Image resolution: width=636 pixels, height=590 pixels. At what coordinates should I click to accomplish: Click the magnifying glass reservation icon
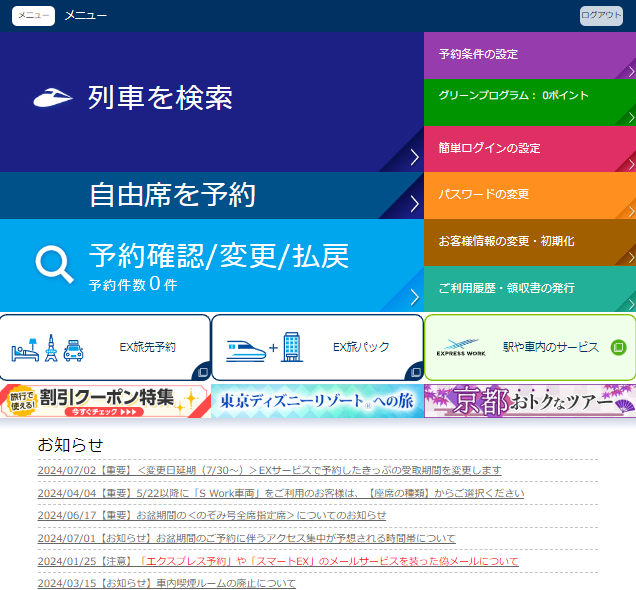point(54,264)
